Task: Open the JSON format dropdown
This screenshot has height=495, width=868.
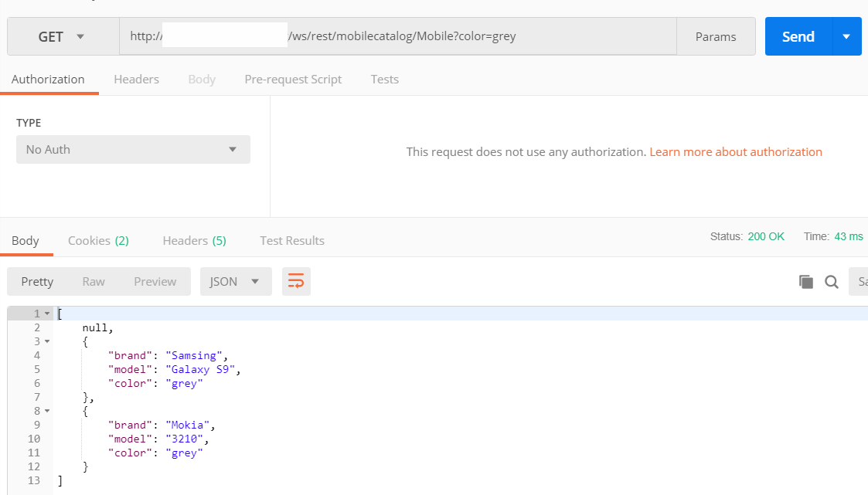Action: click(236, 282)
